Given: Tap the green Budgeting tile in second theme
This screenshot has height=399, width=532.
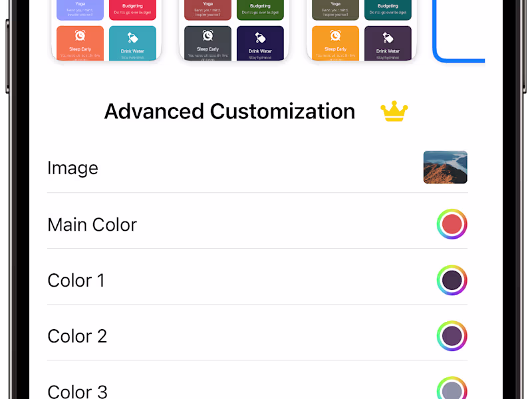Looking at the screenshot, I should 260,10.
